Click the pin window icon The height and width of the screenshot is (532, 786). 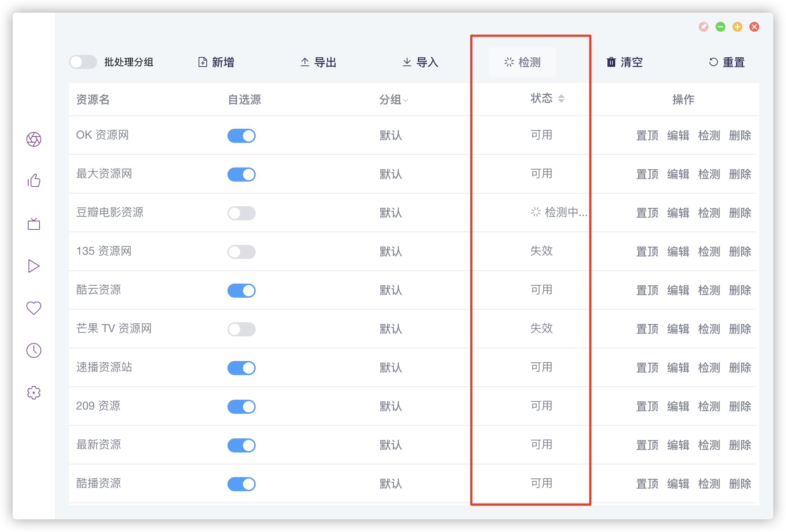click(704, 27)
